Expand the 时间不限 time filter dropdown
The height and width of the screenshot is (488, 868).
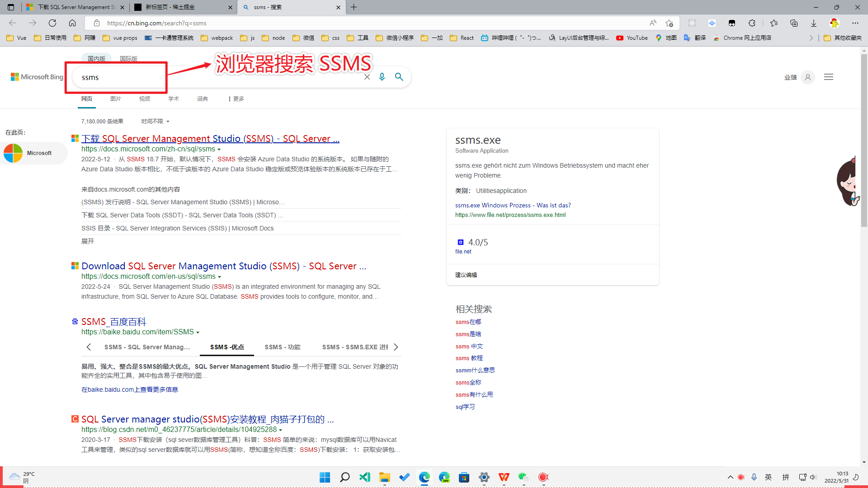[x=155, y=122]
